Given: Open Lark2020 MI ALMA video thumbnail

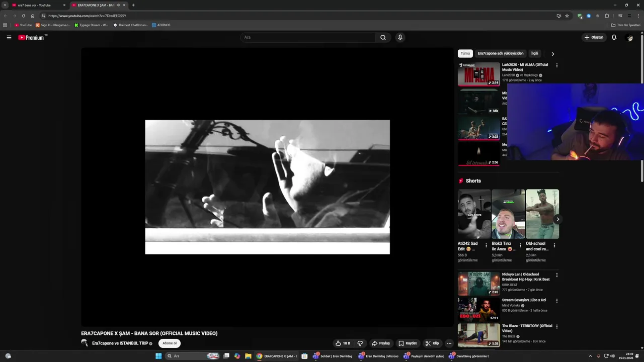Looking at the screenshot, I should coord(478,74).
